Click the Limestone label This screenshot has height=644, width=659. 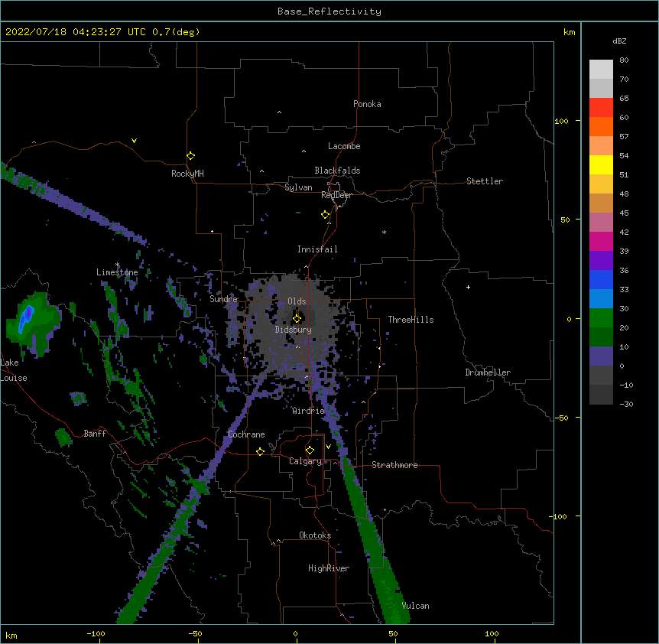(x=117, y=272)
